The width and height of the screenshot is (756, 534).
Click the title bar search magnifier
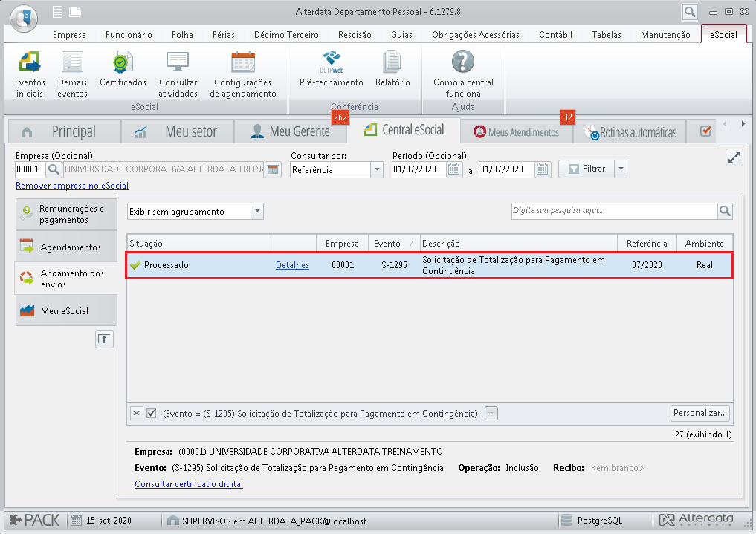click(690, 12)
